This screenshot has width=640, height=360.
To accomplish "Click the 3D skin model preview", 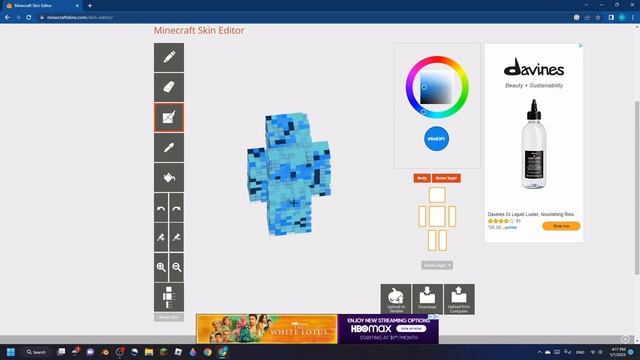I will pos(289,174).
